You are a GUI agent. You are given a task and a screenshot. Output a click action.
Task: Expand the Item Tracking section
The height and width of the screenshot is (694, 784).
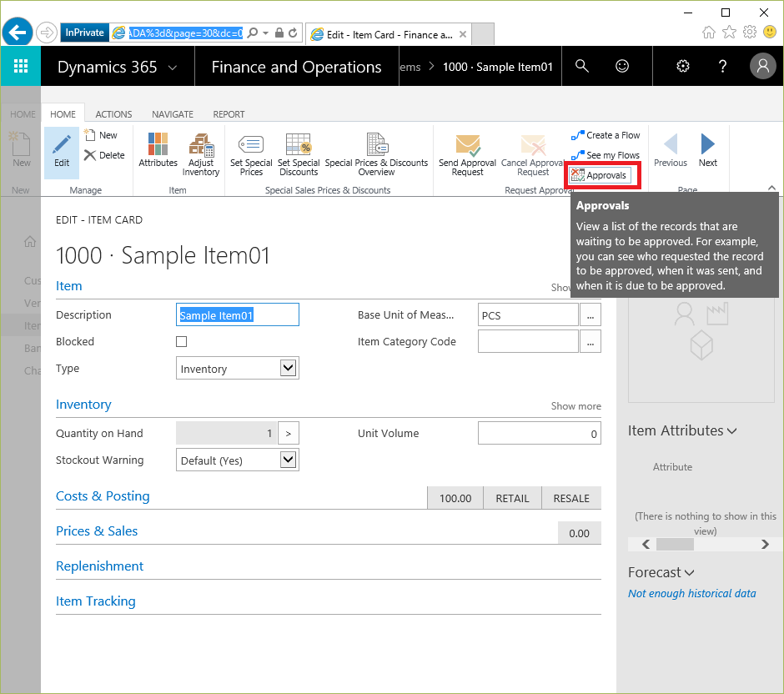coord(96,601)
